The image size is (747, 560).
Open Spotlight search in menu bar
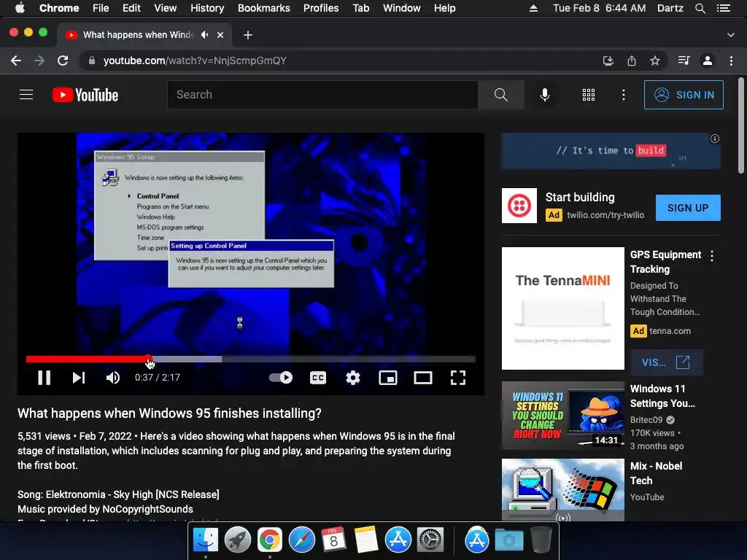click(x=700, y=8)
